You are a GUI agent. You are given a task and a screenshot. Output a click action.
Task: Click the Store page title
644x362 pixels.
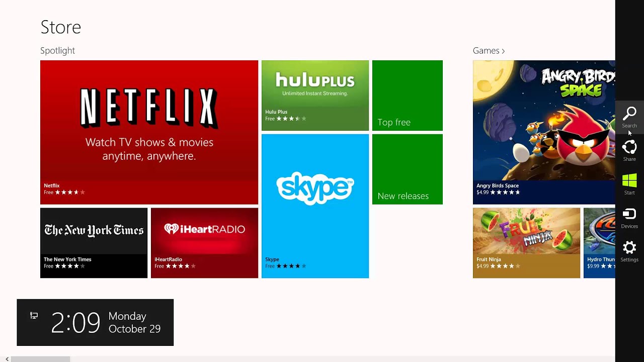60,27
